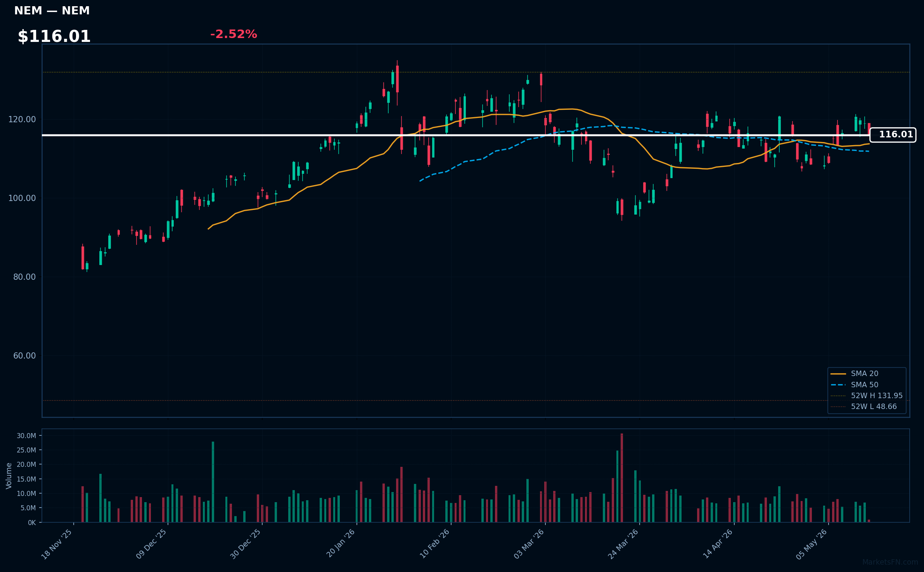Viewport: 924px width, 572px height.
Task: Select the "14 Apr '26" date label
Action: (x=718, y=544)
